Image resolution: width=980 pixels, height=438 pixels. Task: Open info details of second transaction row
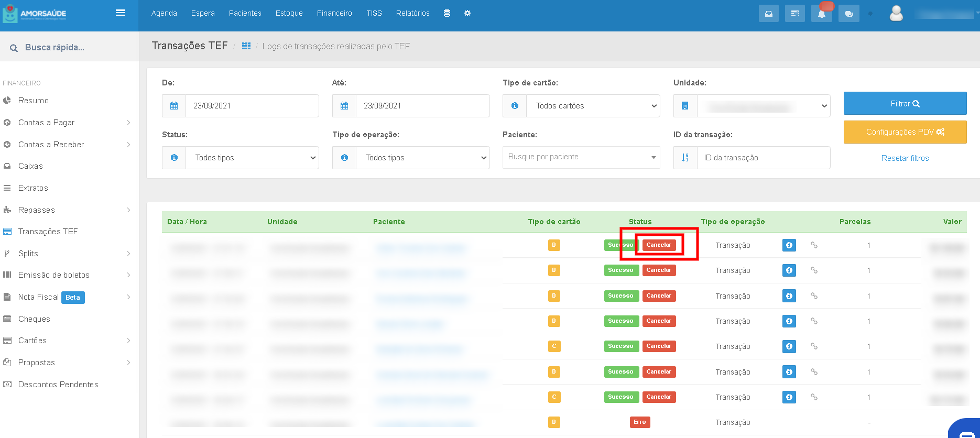tap(789, 270)
